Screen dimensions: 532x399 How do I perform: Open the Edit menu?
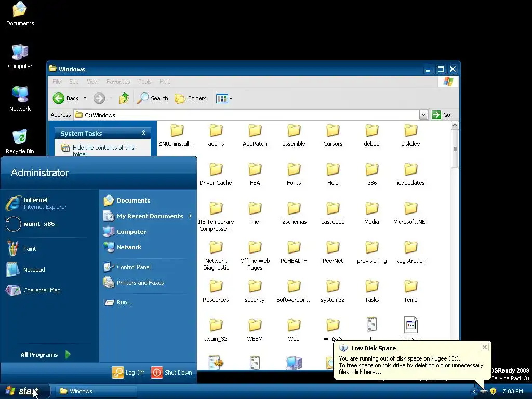74,82
